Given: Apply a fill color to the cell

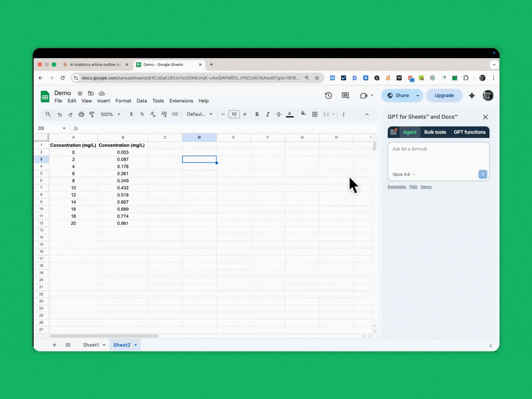Looking at the screenshot, I should pos(303,114).
